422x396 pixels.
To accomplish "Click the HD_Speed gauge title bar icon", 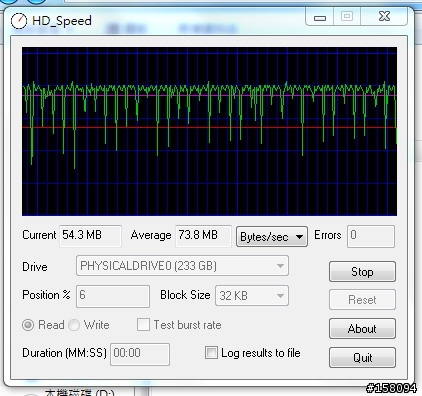I will pyautogui.click(x=19, y=21).
